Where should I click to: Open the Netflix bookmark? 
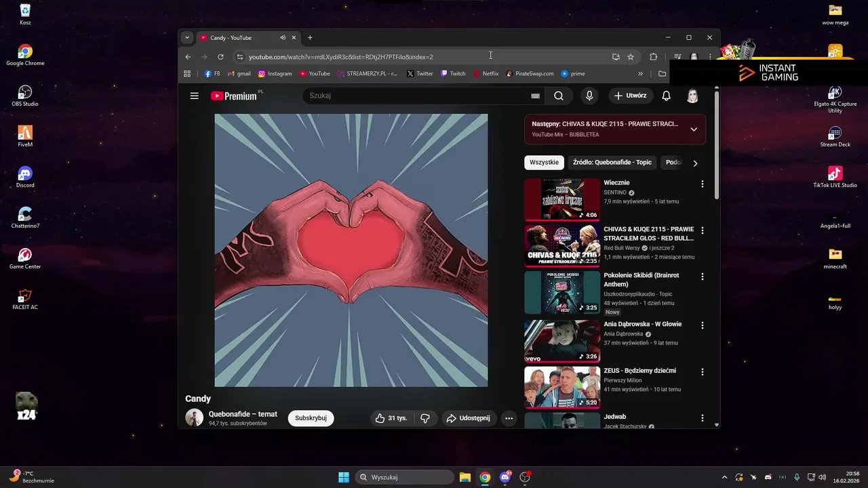click(486, 73)
